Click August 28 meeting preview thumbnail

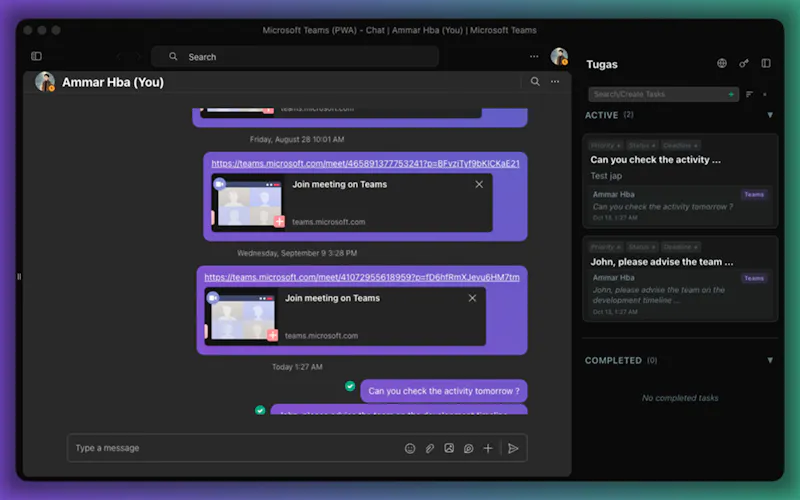pos(249,203)
